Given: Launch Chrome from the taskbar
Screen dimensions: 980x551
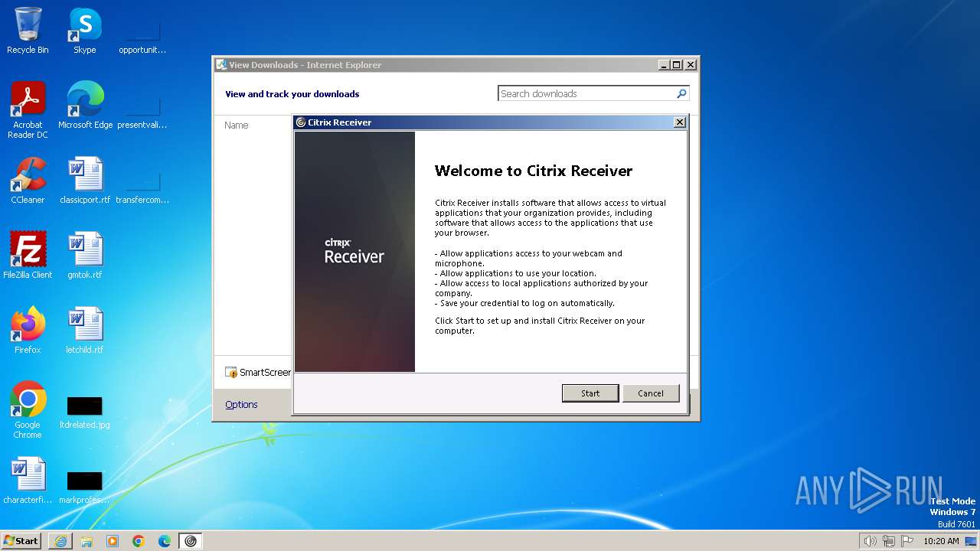Looking at the screenshot, I should 139,541.
